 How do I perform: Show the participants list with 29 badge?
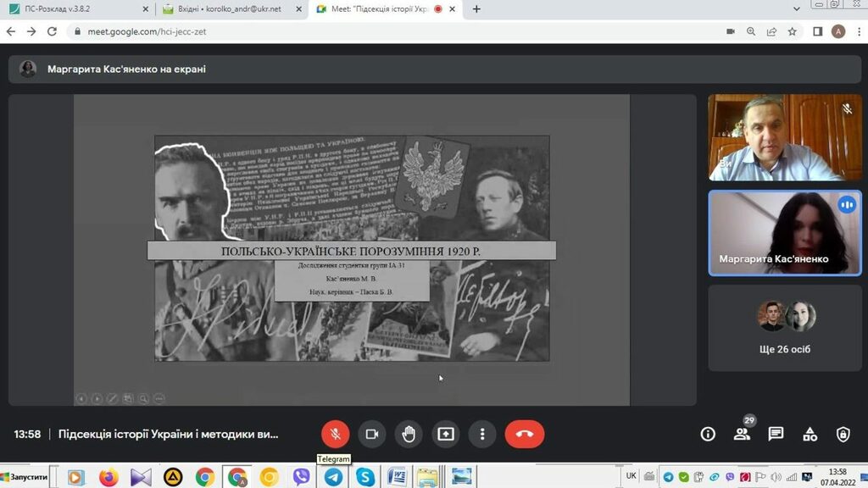[742, 434]
